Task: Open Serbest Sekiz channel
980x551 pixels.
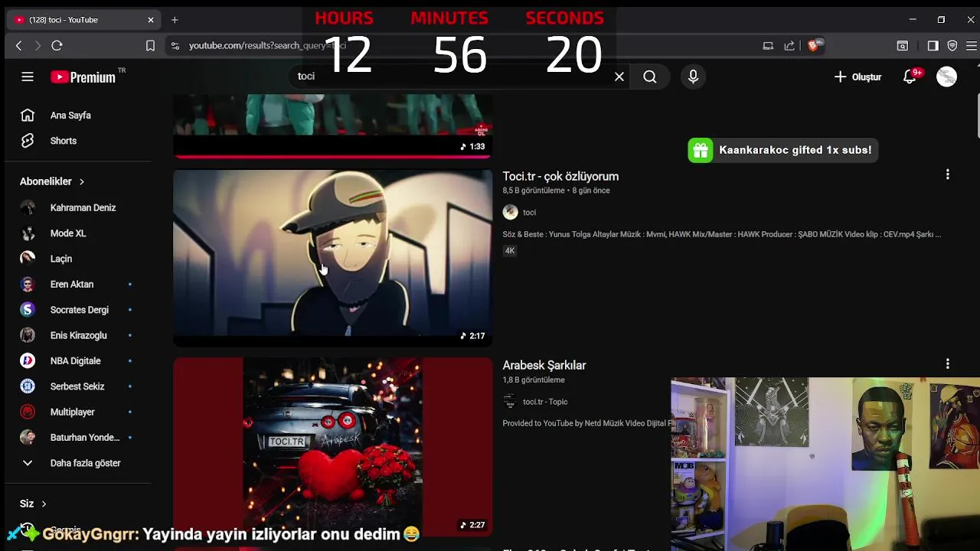Action: coord(78,386)
